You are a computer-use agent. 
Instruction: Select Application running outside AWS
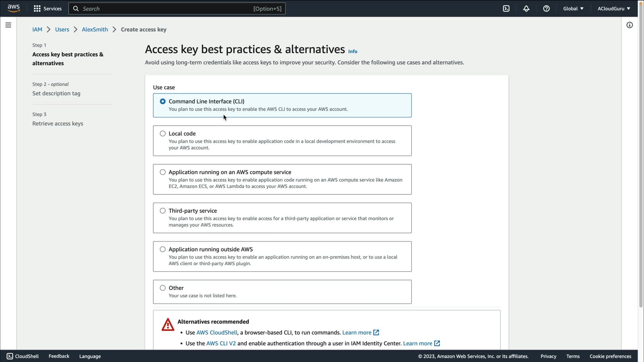[x=163, y=249]
